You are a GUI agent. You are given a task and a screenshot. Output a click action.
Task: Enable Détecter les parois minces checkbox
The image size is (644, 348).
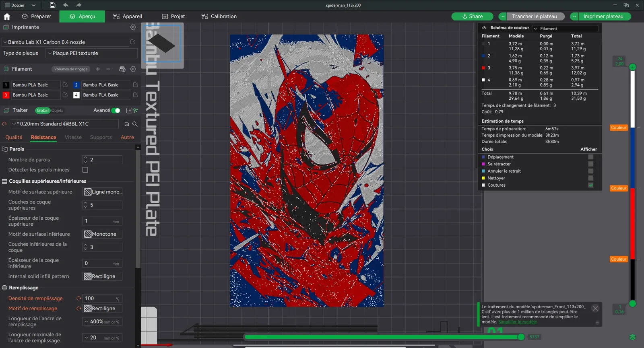pyautogui.click(x=85, y=170)
